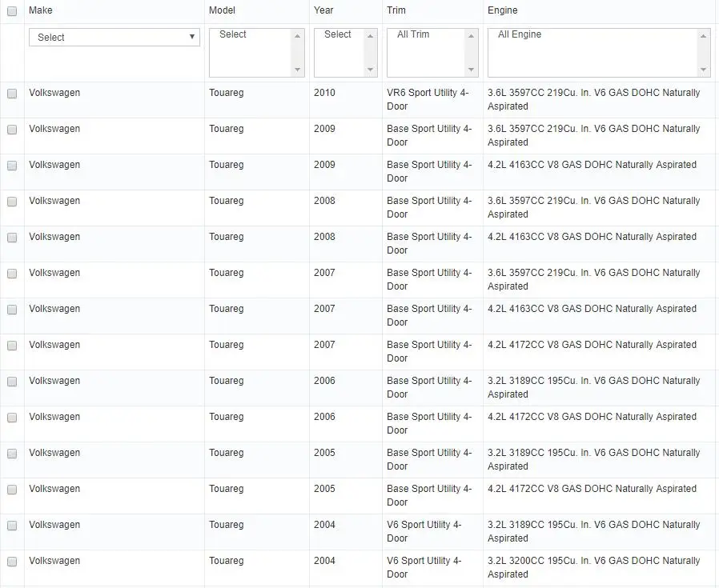Check the 2004 Touareg 3189CC row checkbox

pos(12,526)
